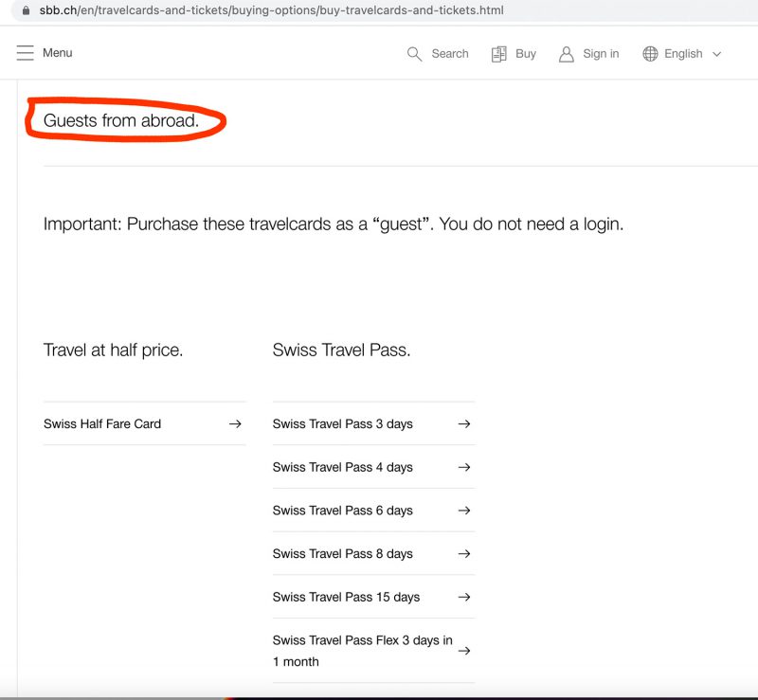Click the magnifying glass search icon
Viewport: 758px width, 700px height.
tap(414, 54)
